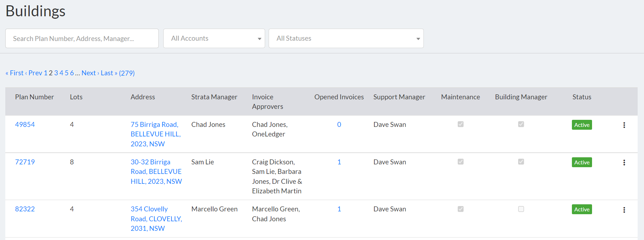644x240 pixels.
Task: Open actions menu for plan 72719
Action: point(624,163)
